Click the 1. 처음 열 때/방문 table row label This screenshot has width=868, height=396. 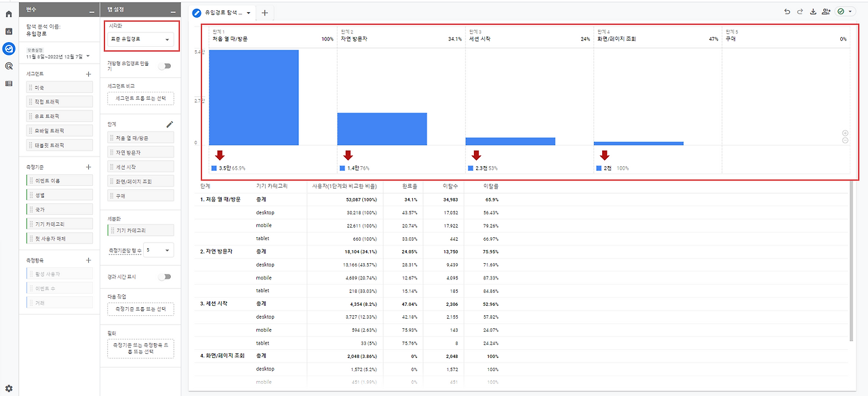(220, 199)
